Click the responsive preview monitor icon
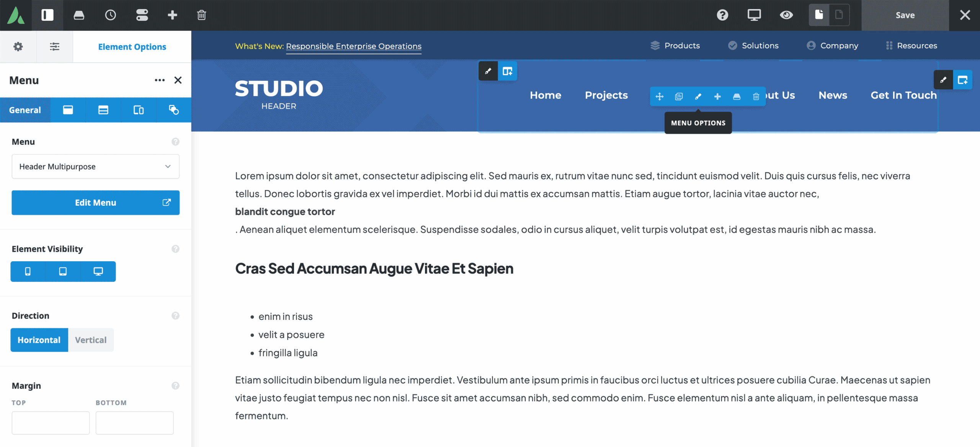Screen dimensions: 980x447 [754, 15]
